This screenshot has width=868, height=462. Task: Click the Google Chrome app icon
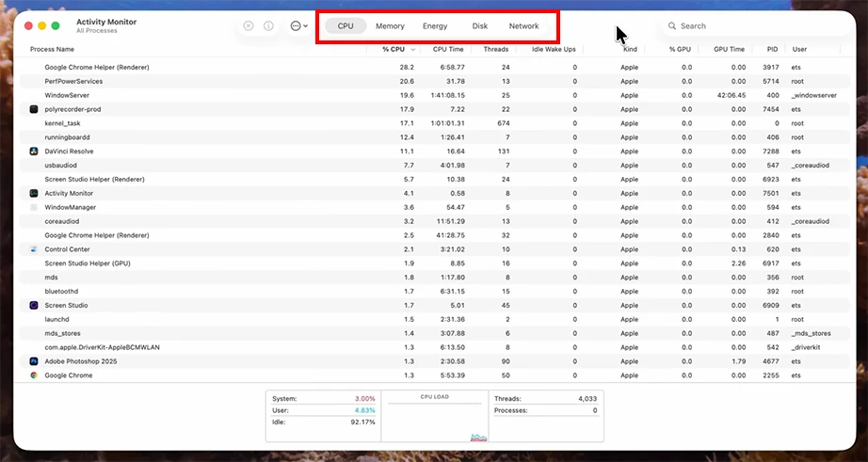pyautogui.click(x=34, y=375)
